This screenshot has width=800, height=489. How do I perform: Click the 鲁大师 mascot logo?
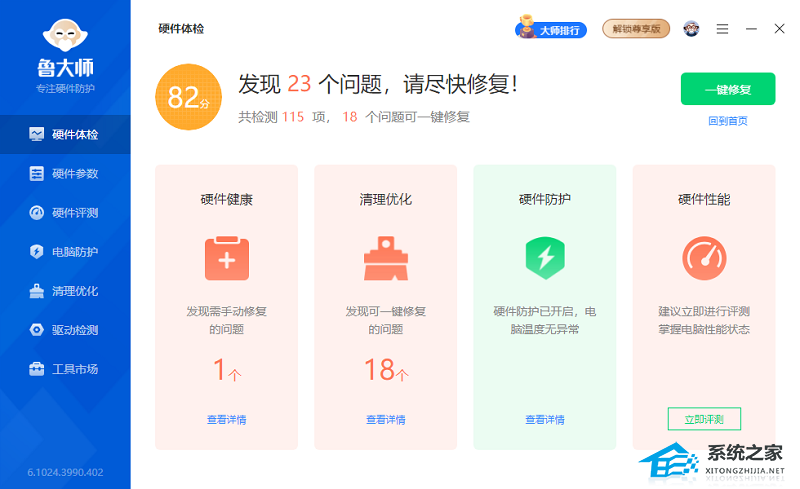(65, 36)
